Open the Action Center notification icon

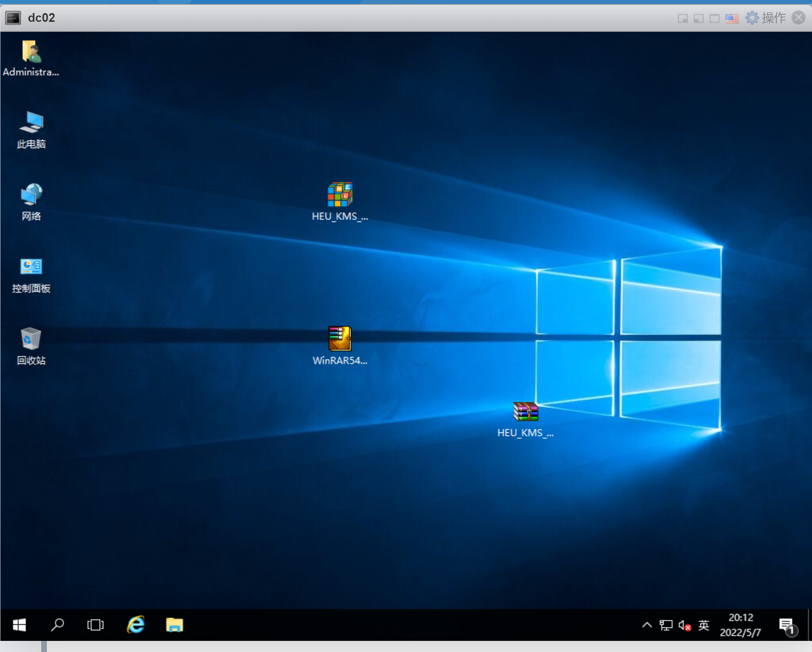(787, 625)
